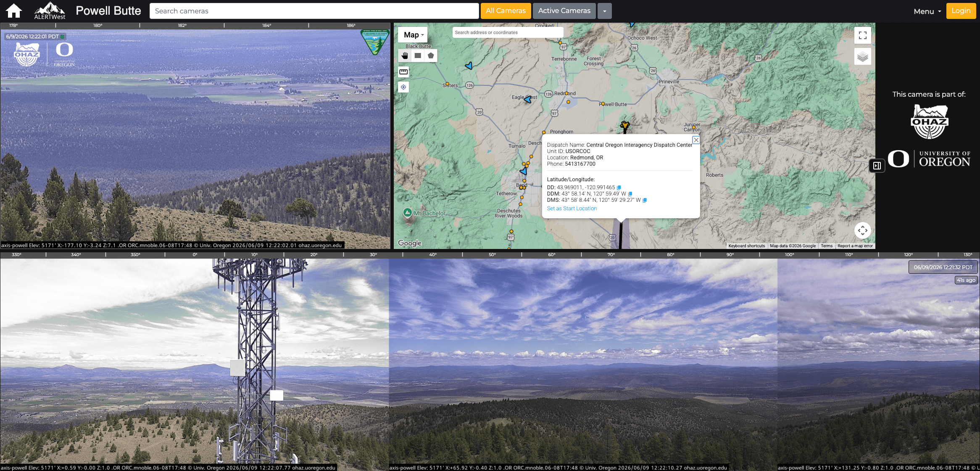Click the locate-me target icon
Screen dimensions: 980x471
tap(403, 87)
